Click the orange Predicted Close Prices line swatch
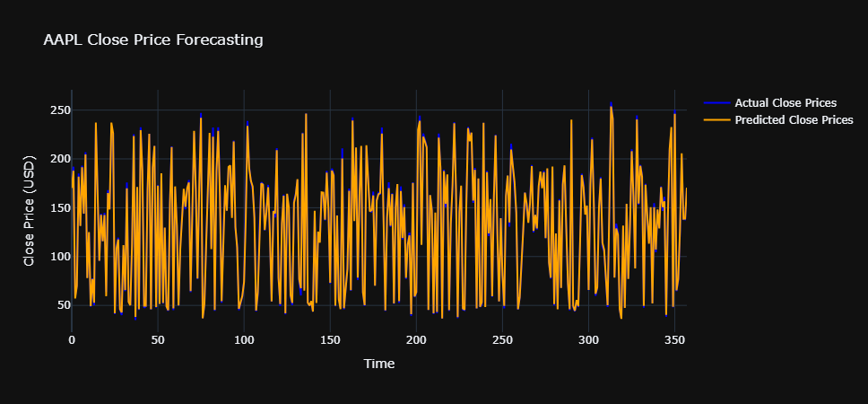 pyautogui.click(x=716, y=120)
